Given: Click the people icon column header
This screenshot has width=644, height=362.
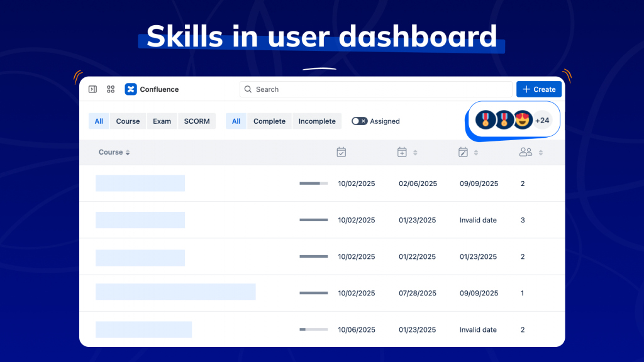Looking at the screenshot, I should (526, 152).
